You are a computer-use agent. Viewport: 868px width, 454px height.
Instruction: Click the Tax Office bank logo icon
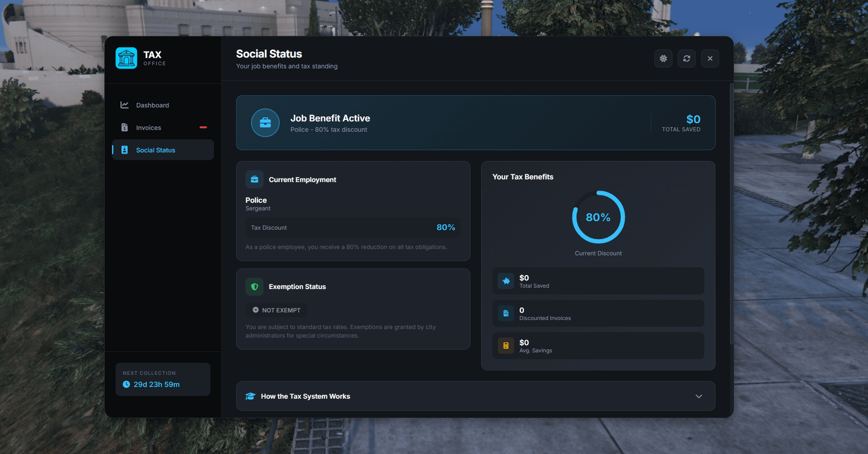coord(126,58)
